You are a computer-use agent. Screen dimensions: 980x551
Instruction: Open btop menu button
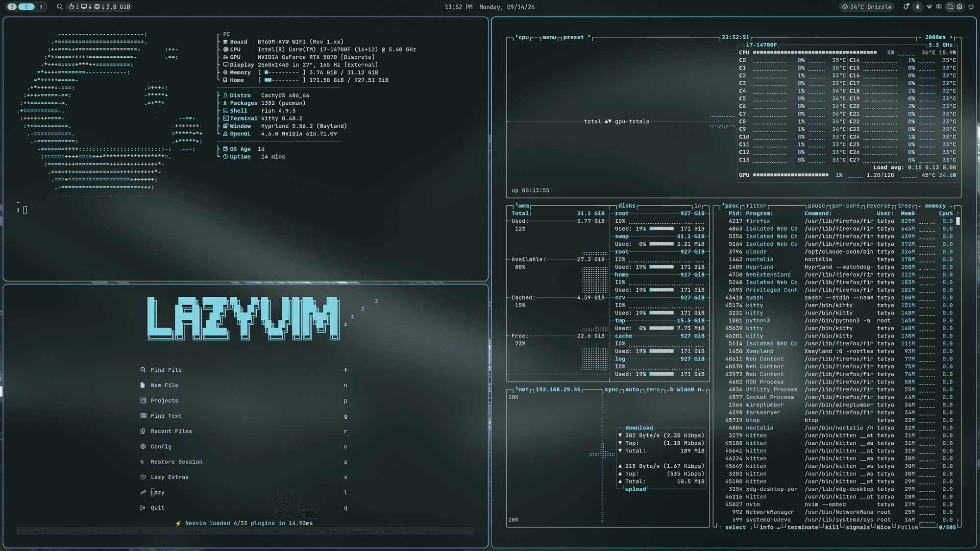[549, 37]
